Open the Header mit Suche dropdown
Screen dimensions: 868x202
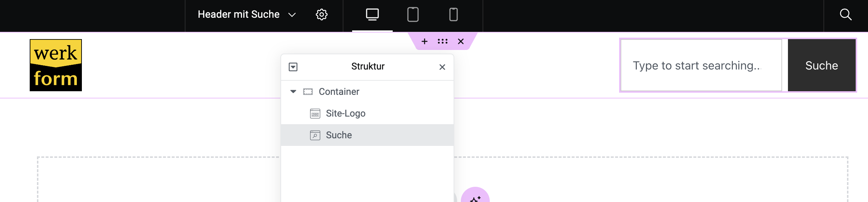click(x=247, y=14)
